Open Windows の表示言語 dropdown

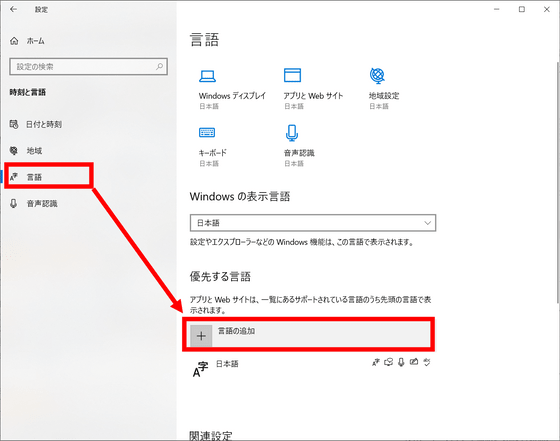pyautogui.click(x=313, y=223)
